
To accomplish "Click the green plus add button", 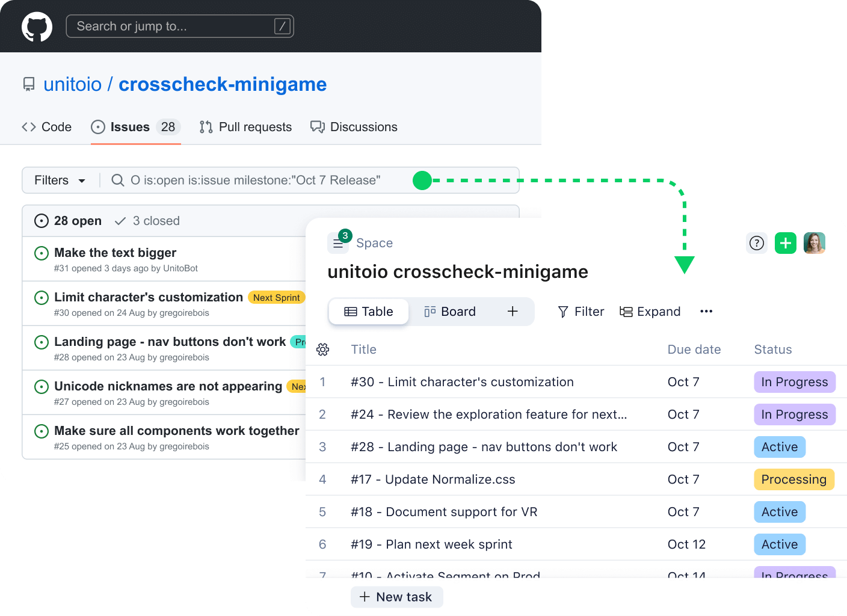I will tap(785, 243).
